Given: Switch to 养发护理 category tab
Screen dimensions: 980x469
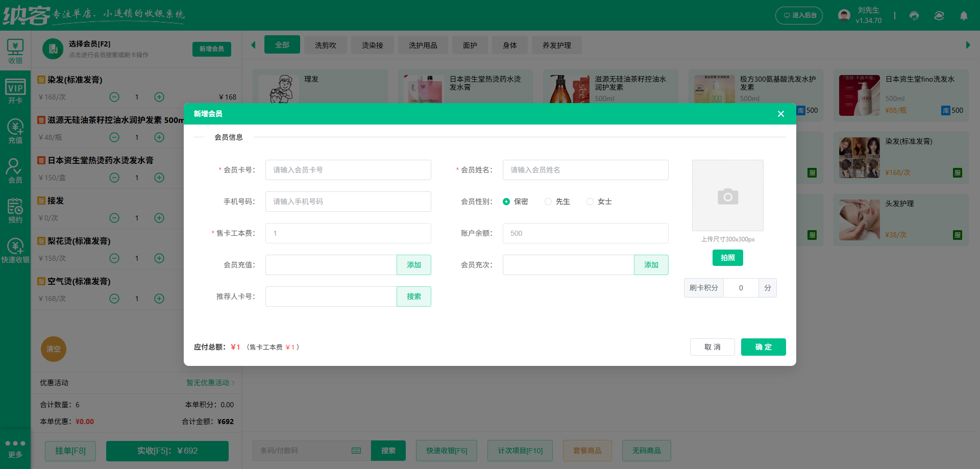Looking at the screenshot, I should pyautogui.click(x=557, y=45).
